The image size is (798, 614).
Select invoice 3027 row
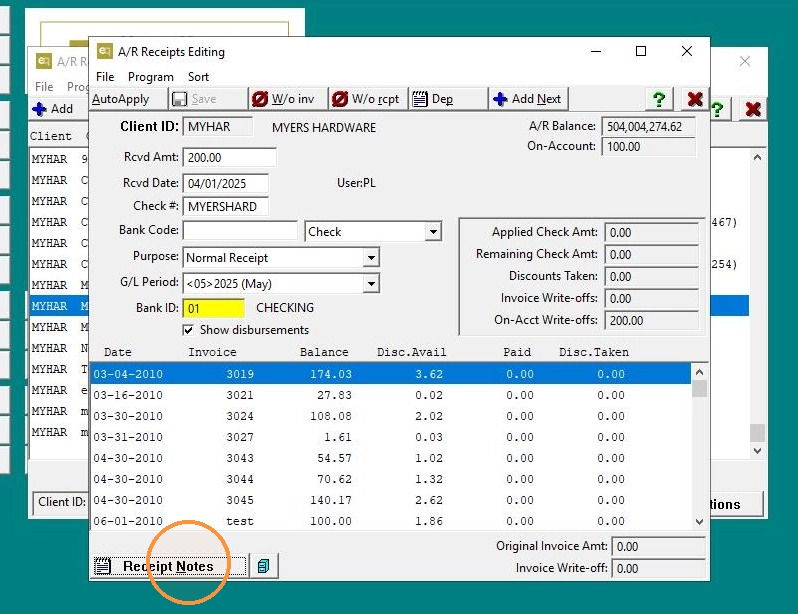390,437
